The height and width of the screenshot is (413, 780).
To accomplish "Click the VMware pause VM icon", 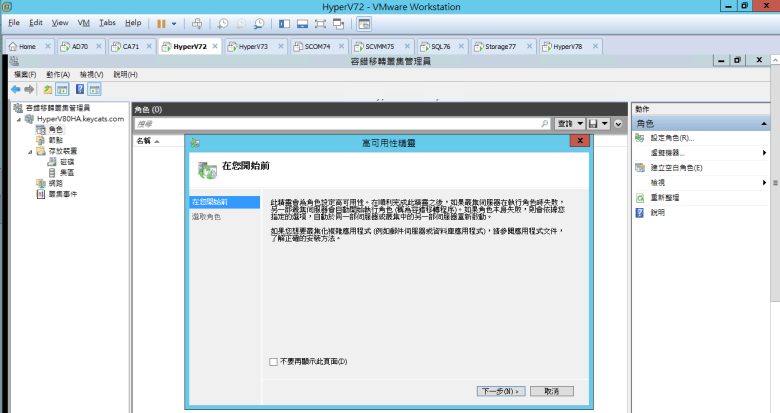I will point(162,22).
